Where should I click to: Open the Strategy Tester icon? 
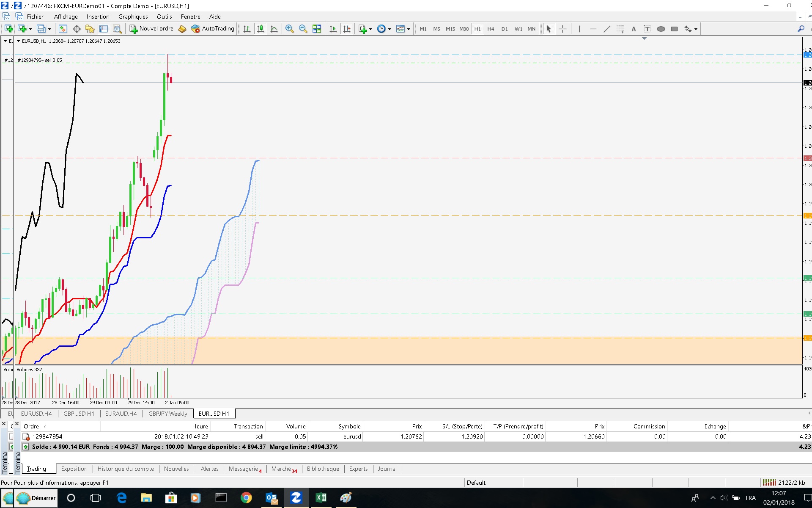117,29
